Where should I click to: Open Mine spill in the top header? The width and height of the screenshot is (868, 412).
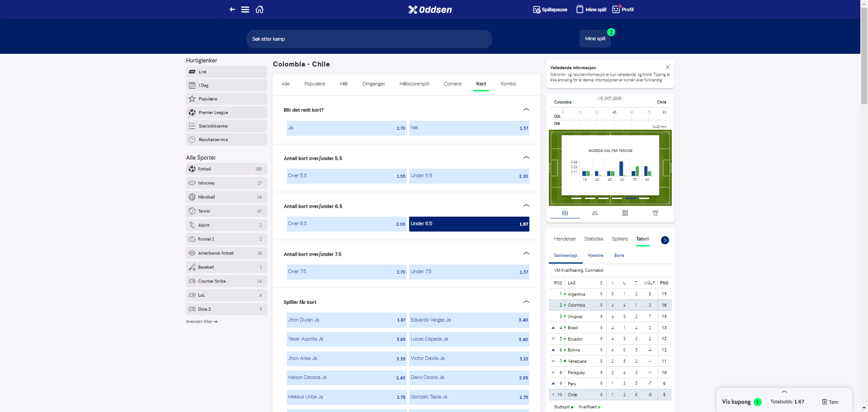pos(591,9)
